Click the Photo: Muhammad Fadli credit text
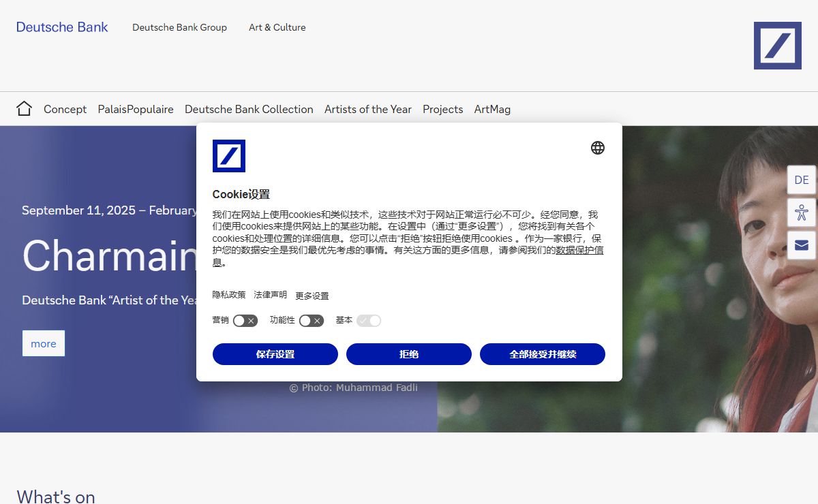The image size is (818, 504). (354, 388)
